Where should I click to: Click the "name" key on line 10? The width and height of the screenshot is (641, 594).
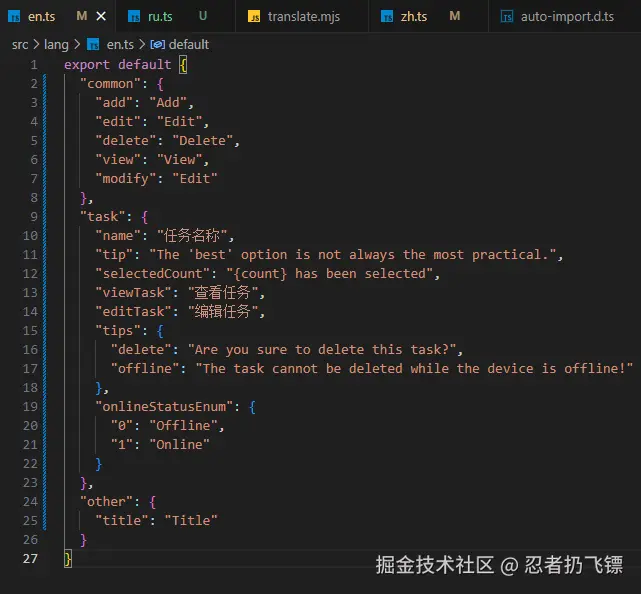[x=118, y=235]
